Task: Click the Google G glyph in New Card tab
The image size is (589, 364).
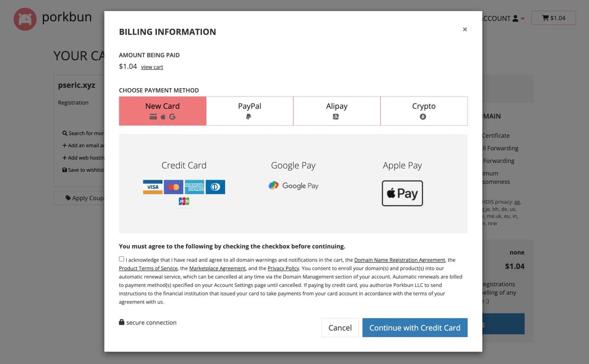Action: click(x=173, y=117)
